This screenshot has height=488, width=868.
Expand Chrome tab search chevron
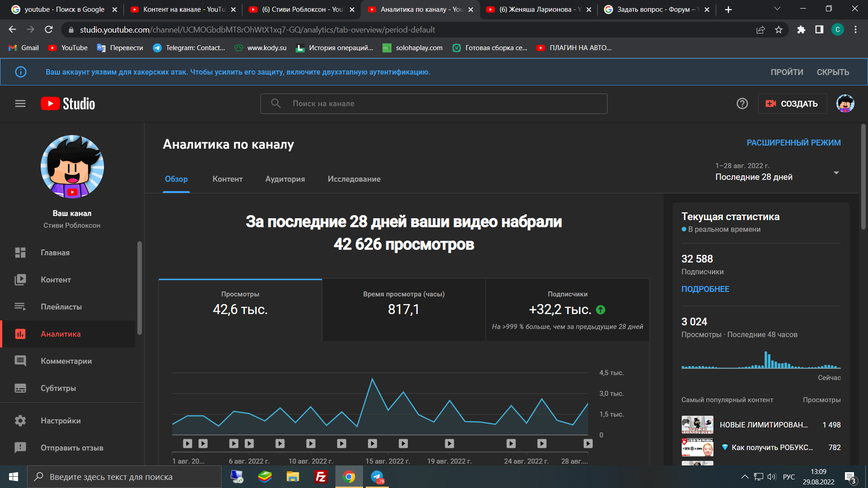777,9
